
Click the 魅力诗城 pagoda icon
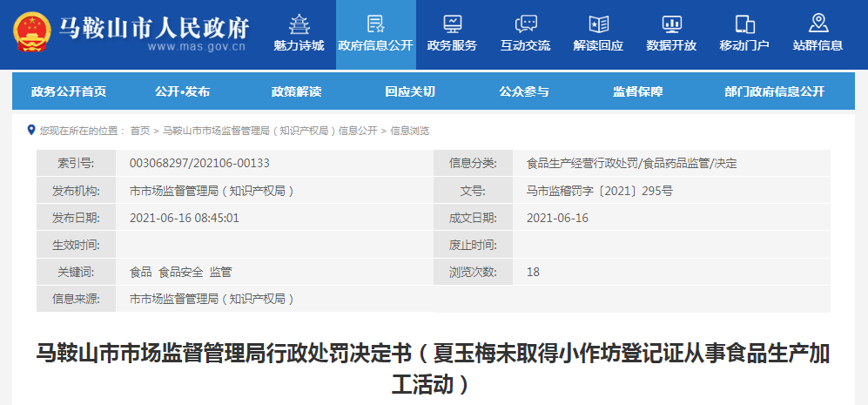click(x=299, y=24)
